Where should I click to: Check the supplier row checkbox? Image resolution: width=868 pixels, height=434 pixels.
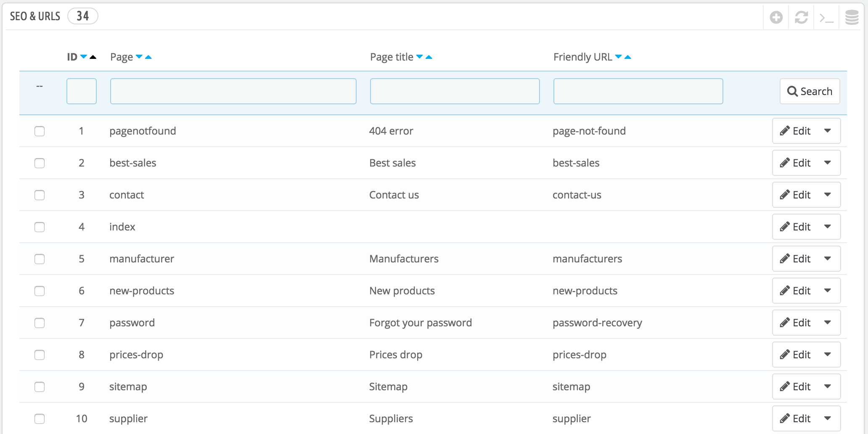pyautogui.click(x=40, y=419)
